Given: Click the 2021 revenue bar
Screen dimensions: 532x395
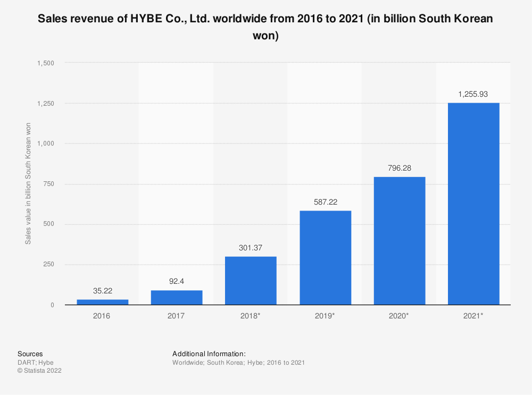Looking at the screenshot, I should coord(473,204).
